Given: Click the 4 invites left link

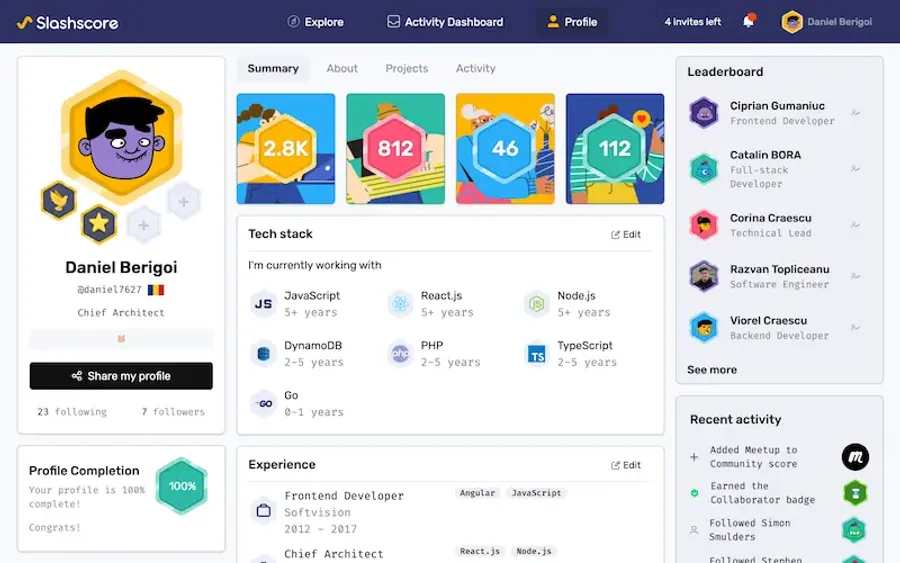Looking at the screenshot, I should pyautogui.click(x=692, y=22).
